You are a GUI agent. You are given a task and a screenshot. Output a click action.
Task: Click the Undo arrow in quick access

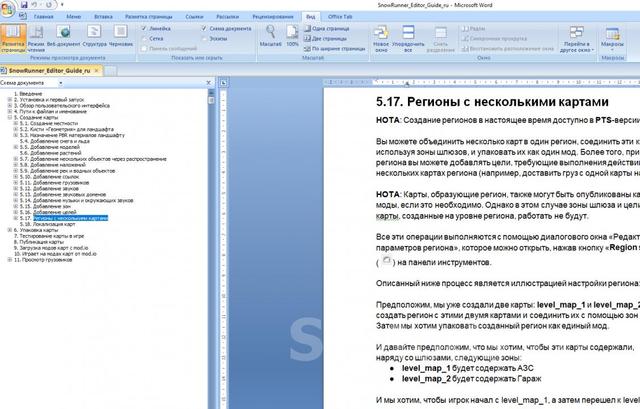tap(35, 5)
